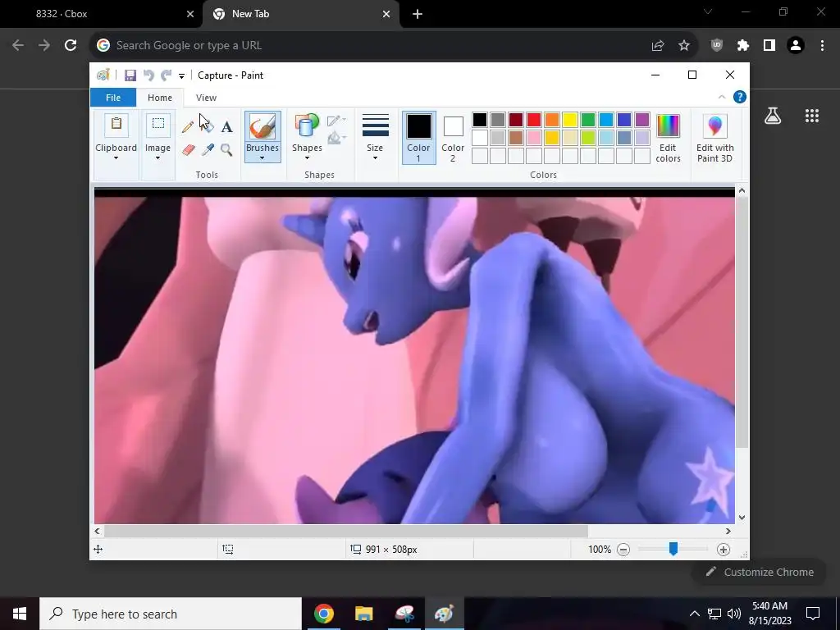Screen dimensions: 840x630
Task: Open Chrome side panel icon
Action: coord(769,46)
